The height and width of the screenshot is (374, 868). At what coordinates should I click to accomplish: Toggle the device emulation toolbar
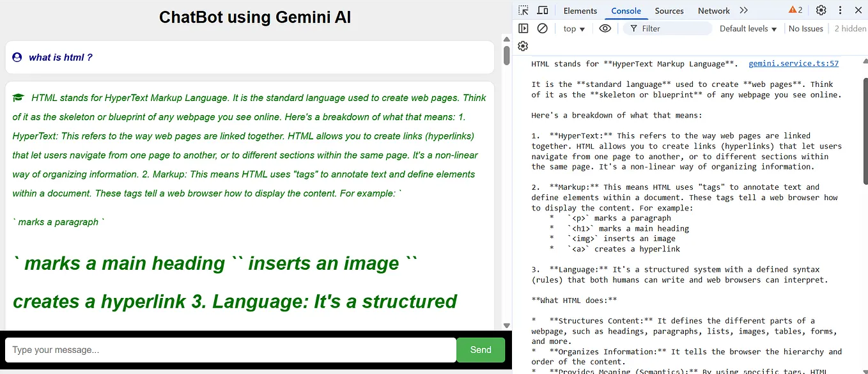(x=543, y=10)
